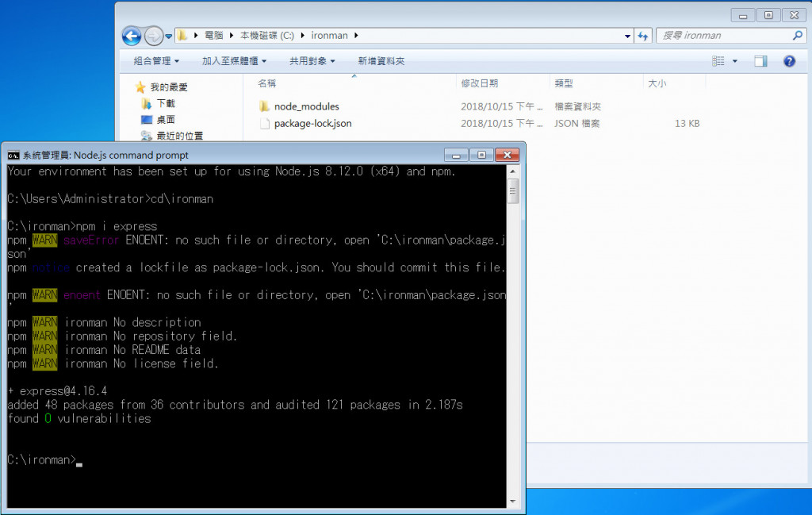Image resolution: width=812 pixels, height=515 pixels.
Task: Go back in Explorer window
Action: [132, 36]
